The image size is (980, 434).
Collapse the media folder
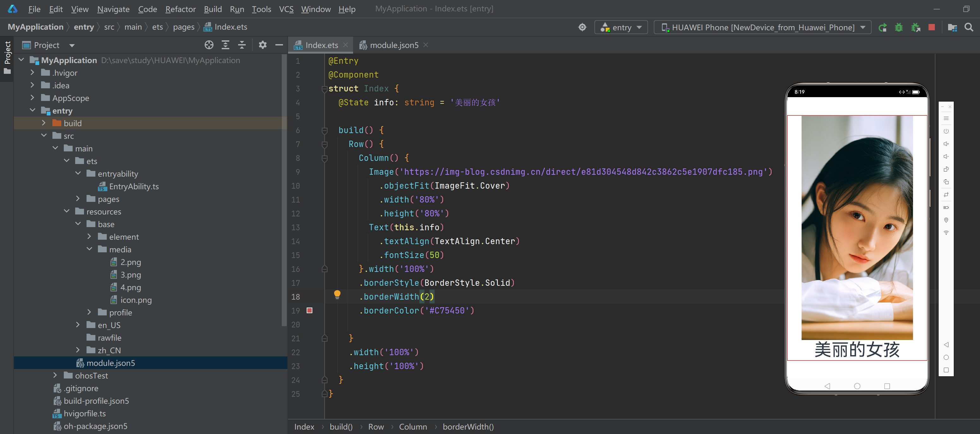click(x=89, y=249)
